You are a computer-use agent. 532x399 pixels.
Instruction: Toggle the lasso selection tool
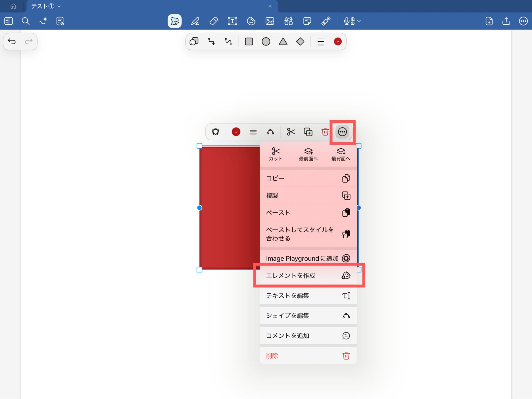click(x=175, y=21)
